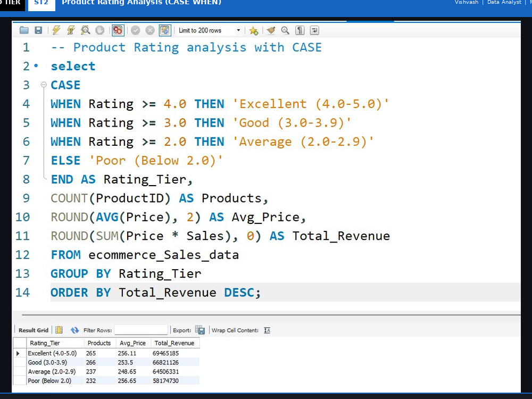Toggle auto-commit mode icon
This screenshot has height=399, width=532.
coord(165,30)
